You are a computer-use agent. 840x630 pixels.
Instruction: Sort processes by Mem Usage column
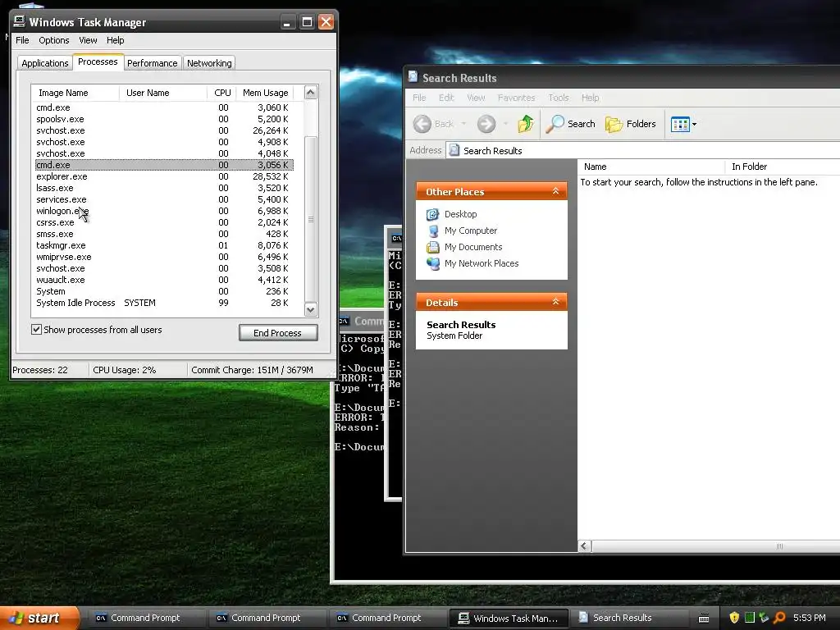(x=266, y=93)
